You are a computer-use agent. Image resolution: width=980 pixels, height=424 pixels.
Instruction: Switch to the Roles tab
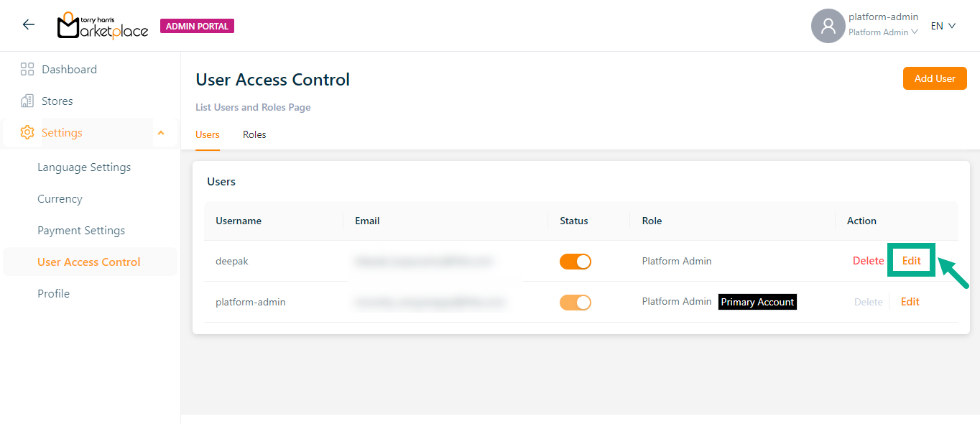point(254,135)
